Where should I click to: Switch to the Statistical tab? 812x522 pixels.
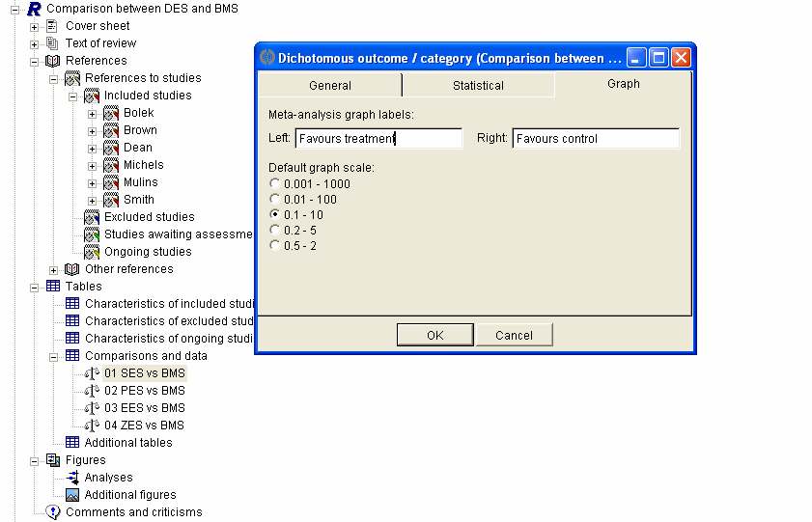click(478, 85)
